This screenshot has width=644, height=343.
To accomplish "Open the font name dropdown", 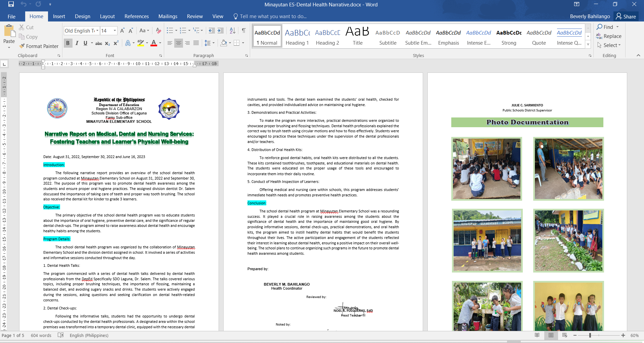I will [97, 31].
